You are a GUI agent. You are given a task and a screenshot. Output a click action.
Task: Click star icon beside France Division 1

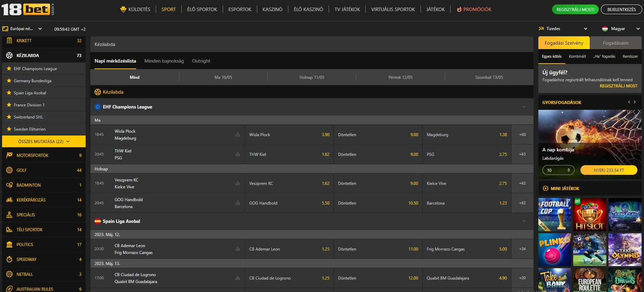(9, 105)
